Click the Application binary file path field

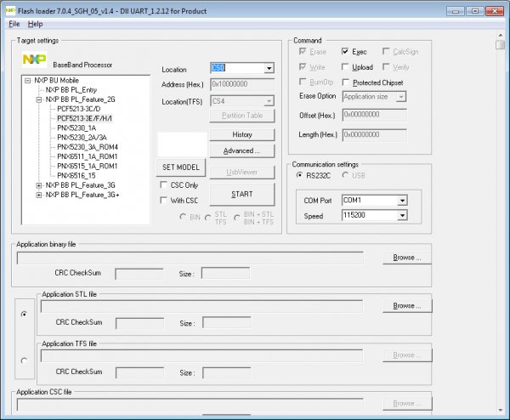[190, 258]
